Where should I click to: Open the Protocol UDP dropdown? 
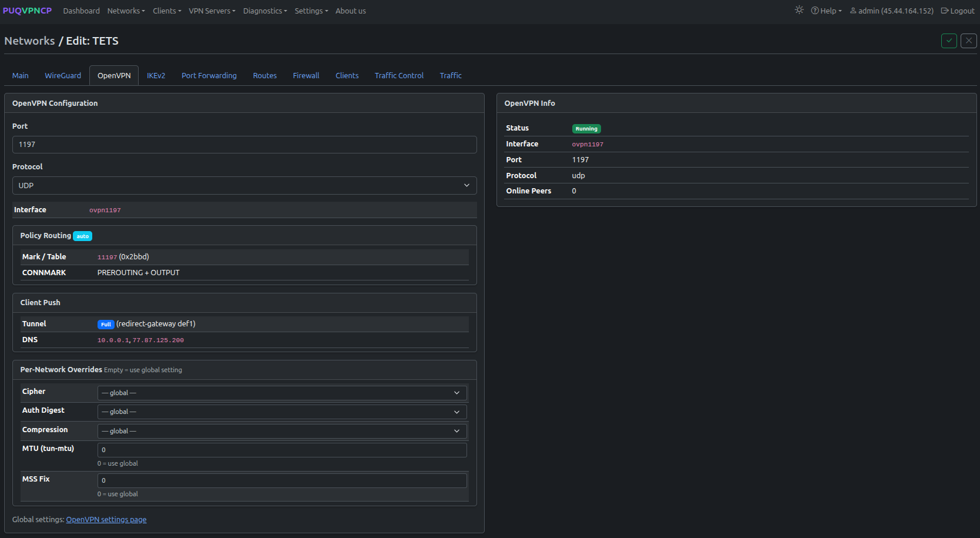(244, 185)
